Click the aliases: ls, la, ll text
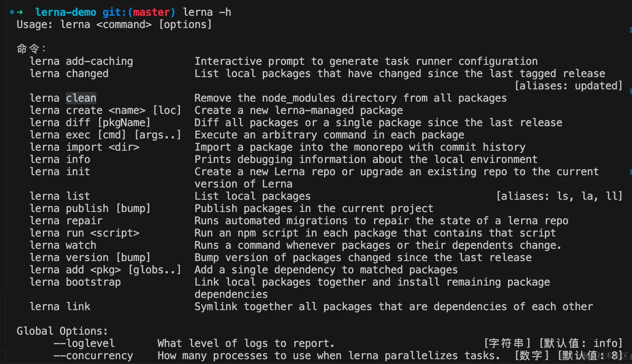This screenshot has height=364, width=632. [x=559, y=196]
